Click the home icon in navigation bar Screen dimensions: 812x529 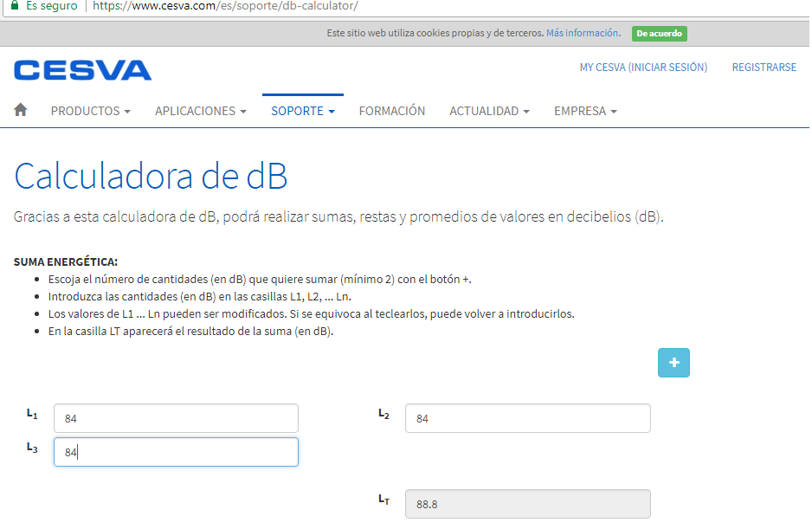pos(19,110)
